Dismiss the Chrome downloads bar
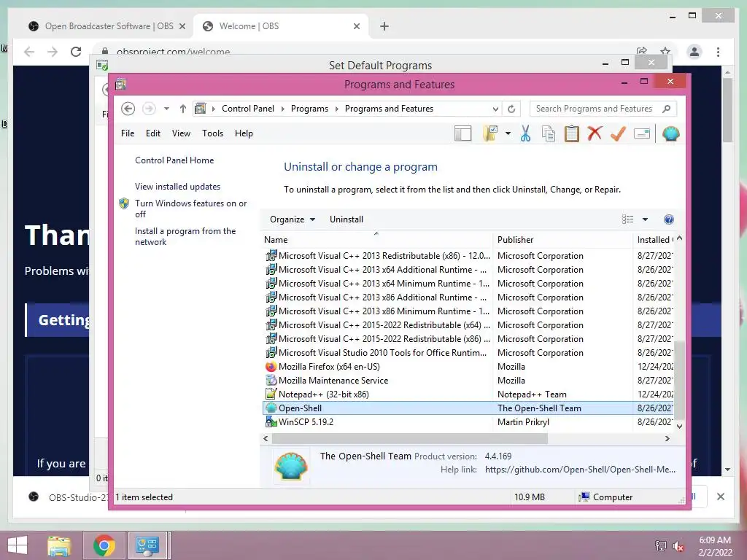747x560 pixels. [x=720, y=497]
